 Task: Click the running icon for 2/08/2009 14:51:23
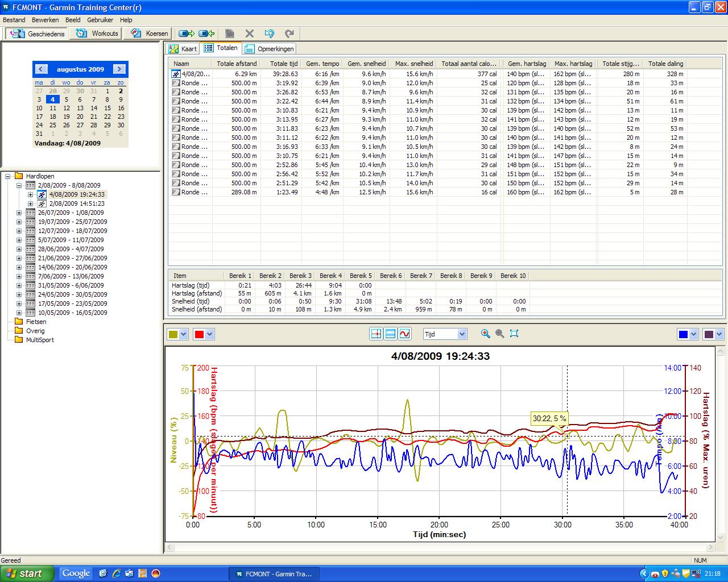click(42, 203)
